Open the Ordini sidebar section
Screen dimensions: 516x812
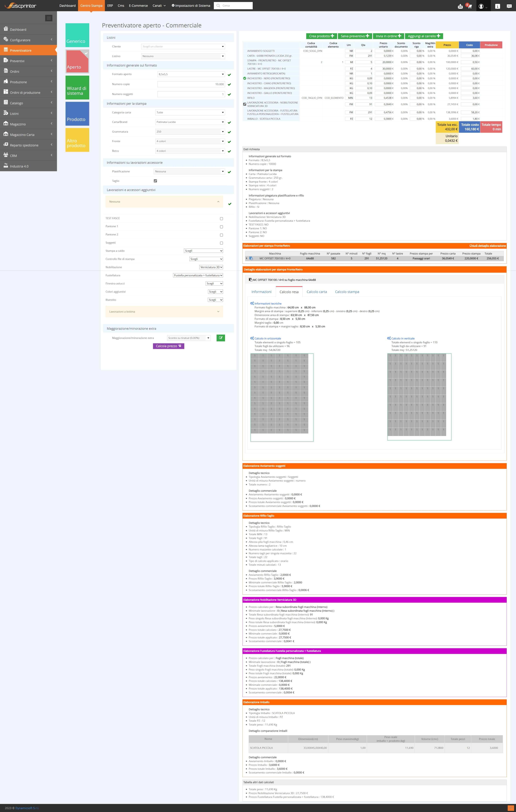pyautogui.click(x=28, y=71)
